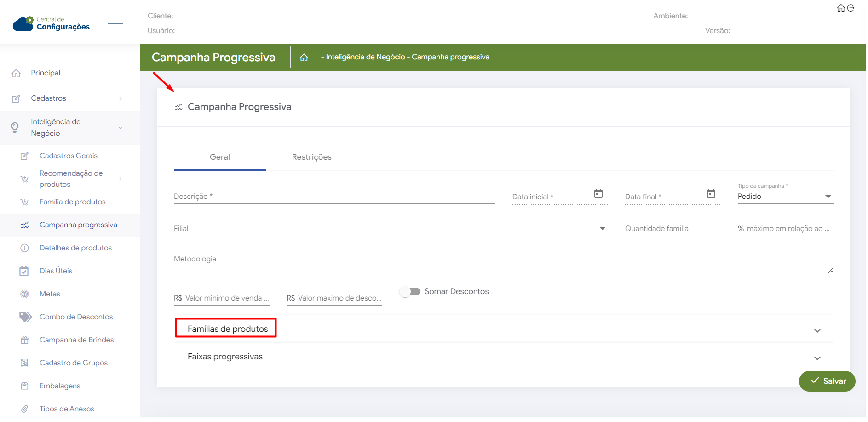The image size is (868, 422).
Task: Click the home icon in the top right corner
Action: click(840, 8)
